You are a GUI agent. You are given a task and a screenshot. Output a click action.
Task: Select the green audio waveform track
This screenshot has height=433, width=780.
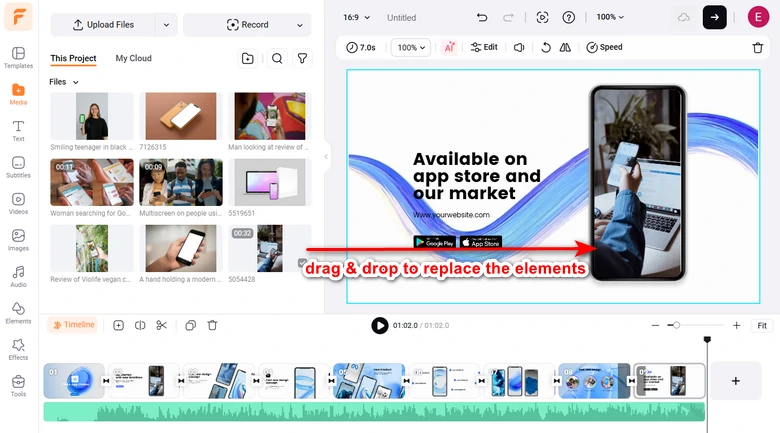click(374, 412)
